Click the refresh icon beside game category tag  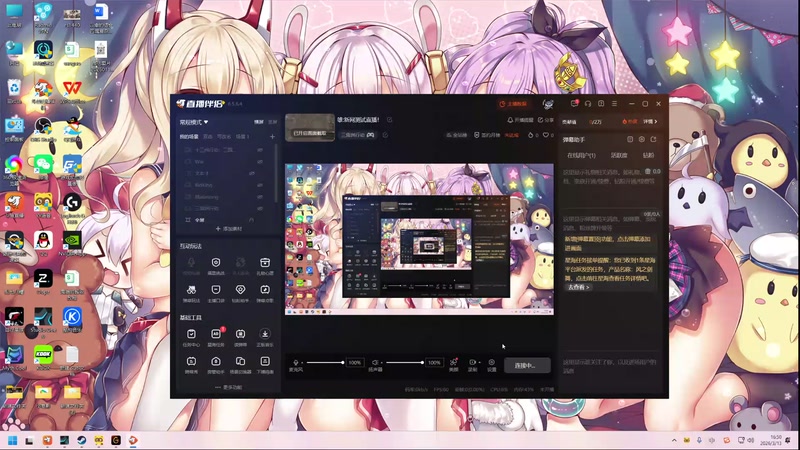pos(385,135)
